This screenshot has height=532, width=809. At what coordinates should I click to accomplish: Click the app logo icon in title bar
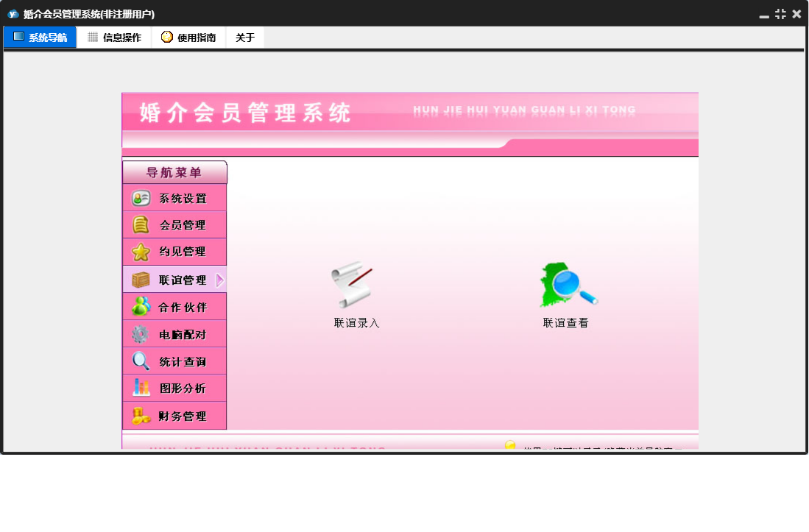point(13,14)
